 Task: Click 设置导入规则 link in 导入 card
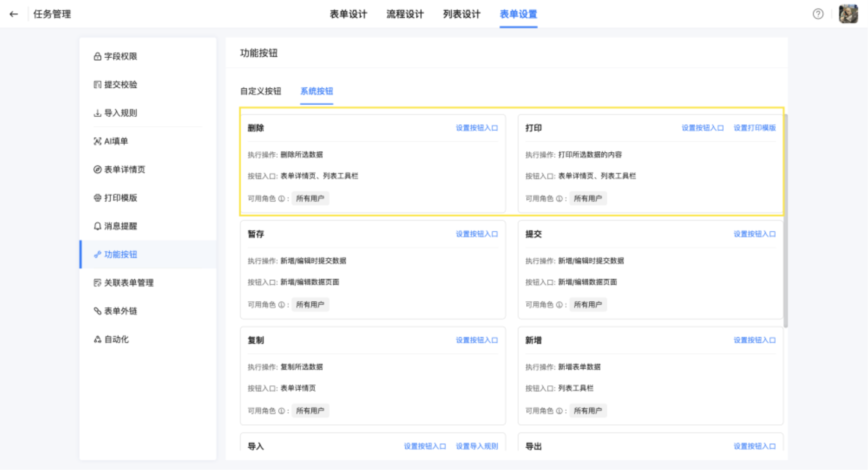(477, 446)
